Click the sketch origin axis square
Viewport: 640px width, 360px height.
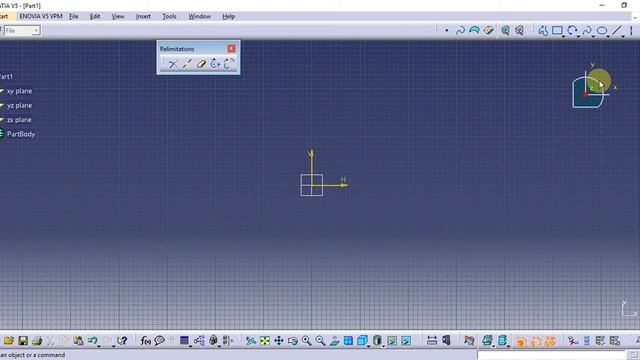click(312, 185)
